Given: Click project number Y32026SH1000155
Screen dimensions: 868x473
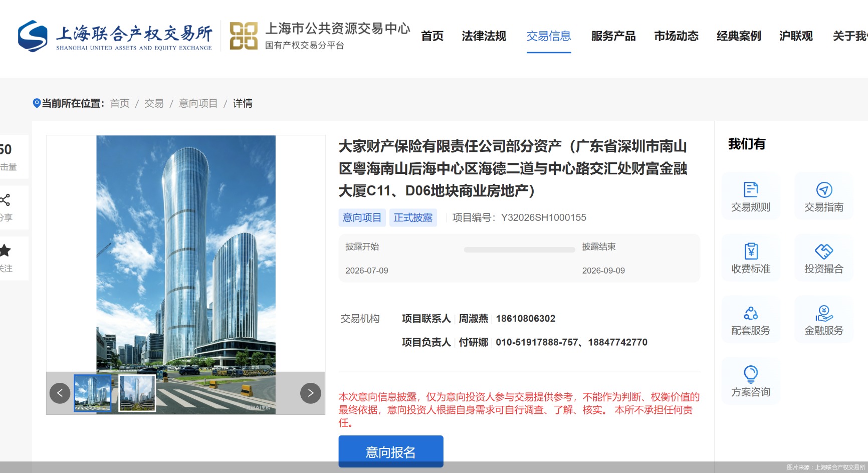Looking at the screenshot, I should (544, 217).
